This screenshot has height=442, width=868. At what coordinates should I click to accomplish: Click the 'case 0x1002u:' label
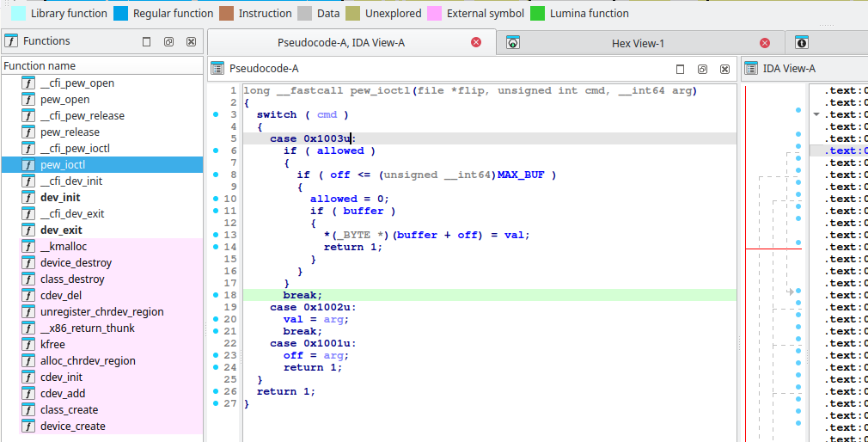point(314,307)
